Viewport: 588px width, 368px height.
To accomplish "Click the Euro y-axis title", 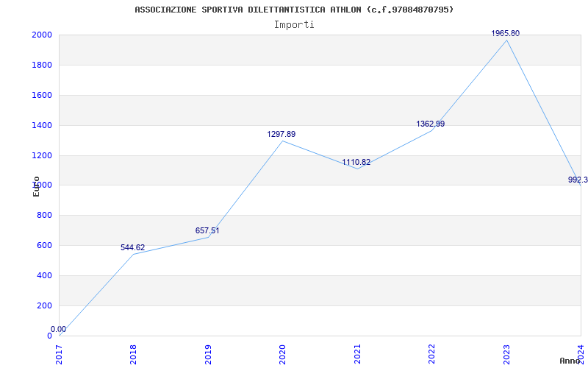I will pos(36,186).
